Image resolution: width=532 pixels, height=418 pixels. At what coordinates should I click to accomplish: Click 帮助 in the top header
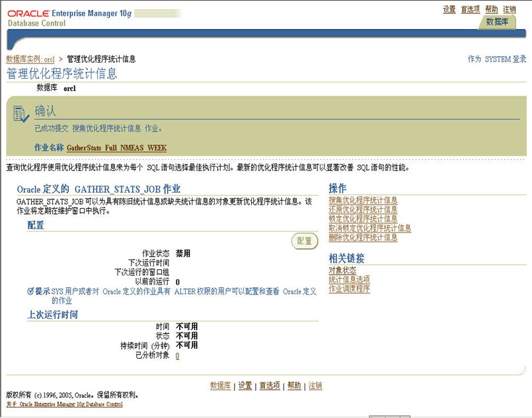point(491,9)
